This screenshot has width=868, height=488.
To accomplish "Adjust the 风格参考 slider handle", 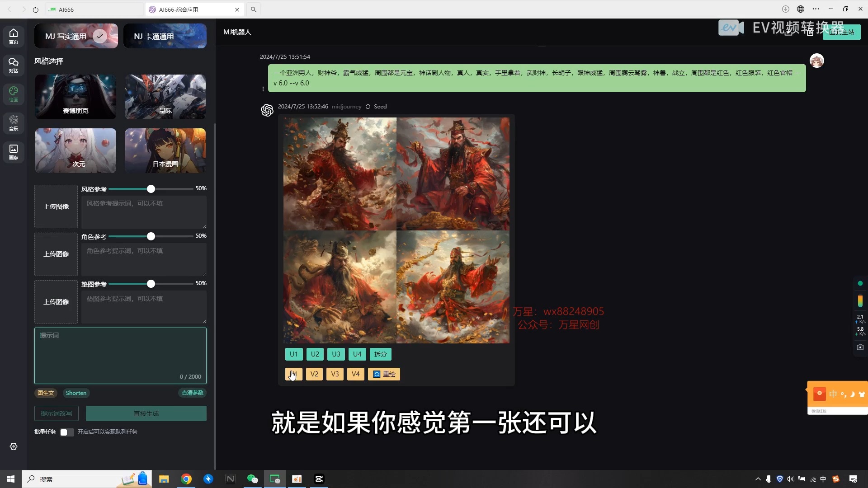I will coord(151,189).
